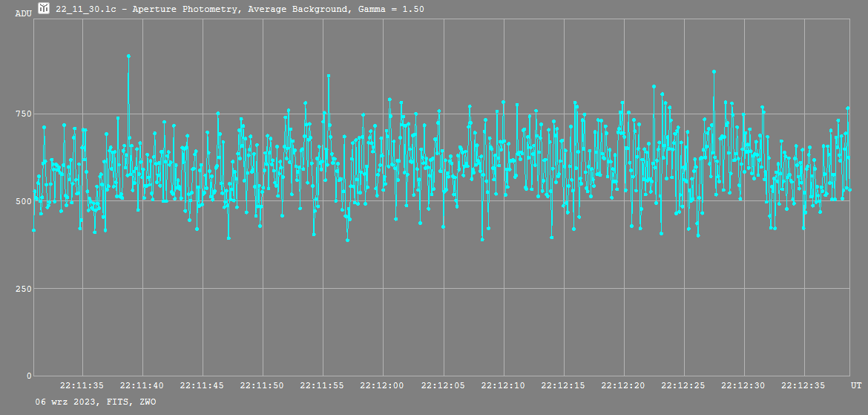Click the 22:11:55 time label
Screen dimensions: 868x415
pos(323,385)
